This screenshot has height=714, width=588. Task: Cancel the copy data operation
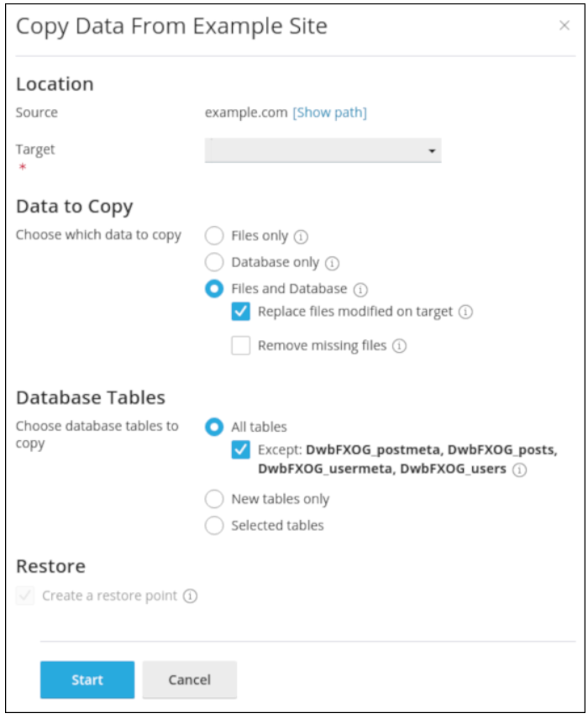(x=190, y=680)
